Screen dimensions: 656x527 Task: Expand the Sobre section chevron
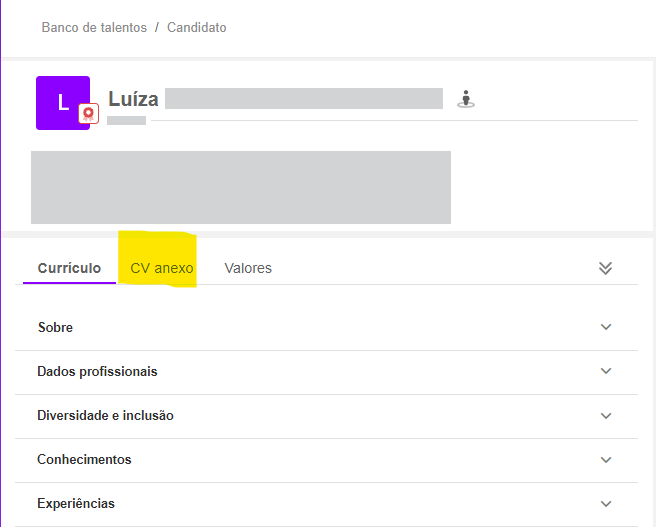point(605,327)
